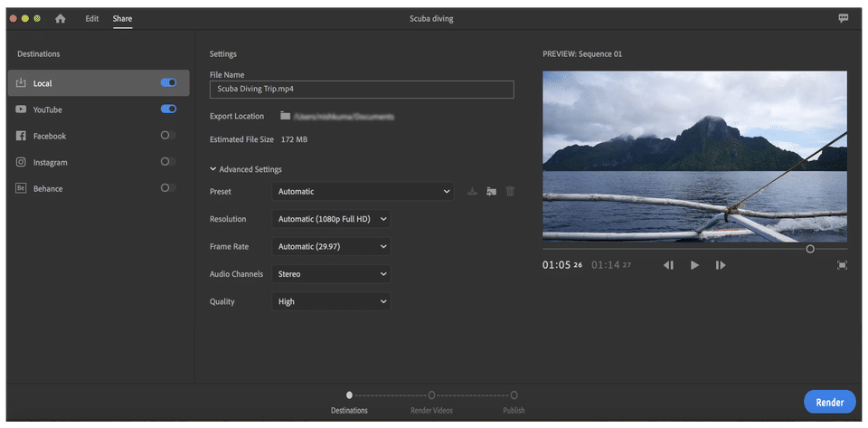Screen dimensions: 868x428
Task: Click the Behance logo icon
Action: (x=21, y=188)
